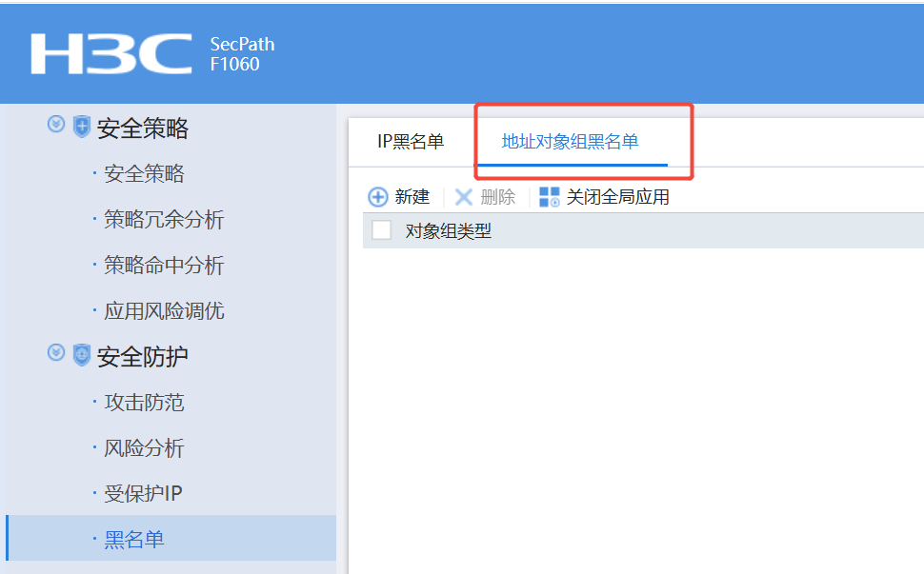Click the H3C logo

tap(110, 54)
